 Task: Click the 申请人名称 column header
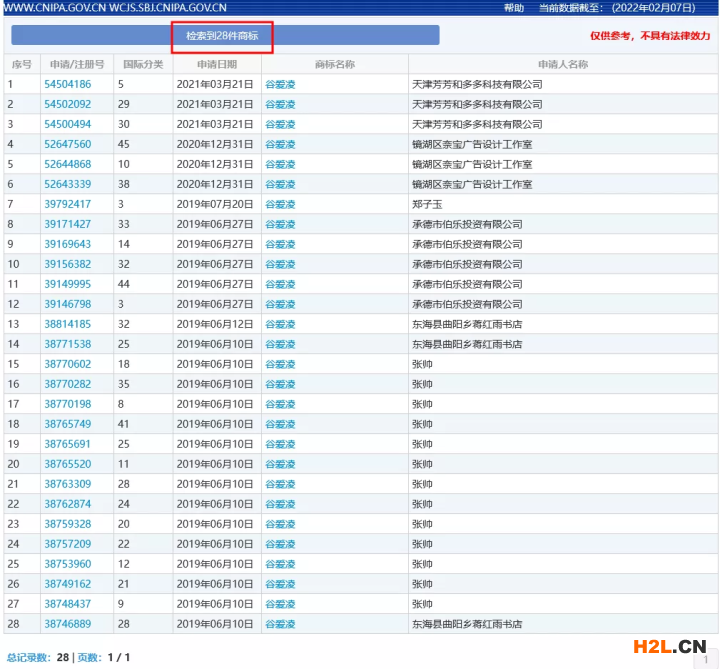[562, 64]
